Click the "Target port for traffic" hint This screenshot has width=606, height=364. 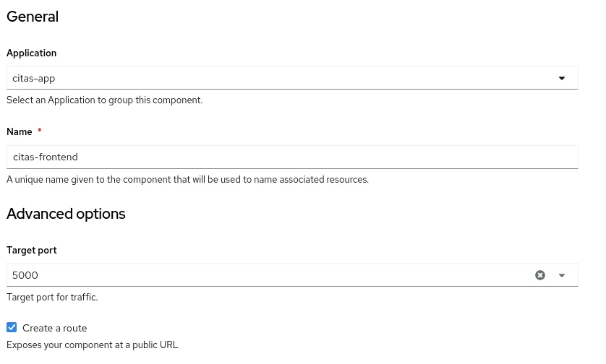[52, 297]
